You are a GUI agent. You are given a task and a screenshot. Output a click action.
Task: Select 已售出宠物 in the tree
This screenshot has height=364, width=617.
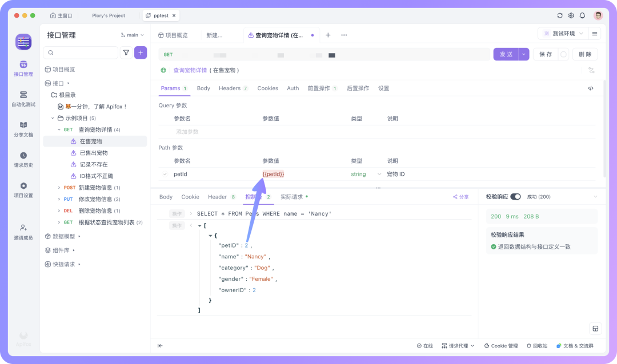[x=94, y=153]
